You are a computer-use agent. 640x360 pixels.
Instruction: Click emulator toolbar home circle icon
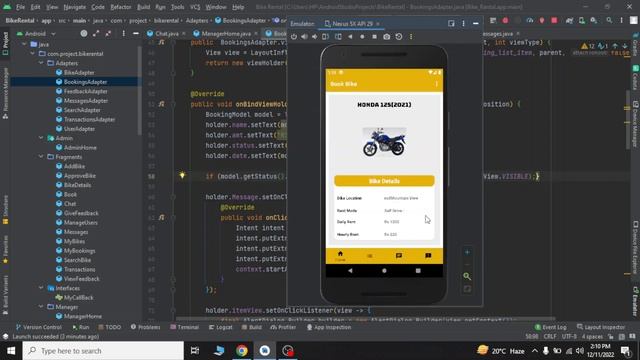pyautogui.click(x=362, y=37)
